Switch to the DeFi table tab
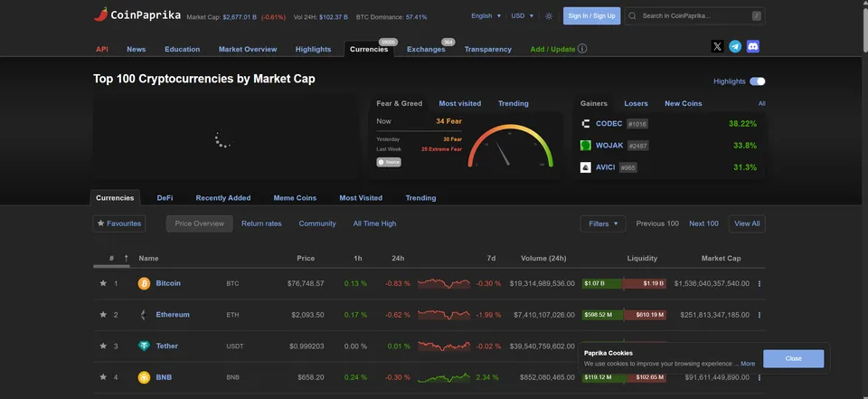Image resolution: width=868 pixels, height=399 pixels. pos(165,198)
